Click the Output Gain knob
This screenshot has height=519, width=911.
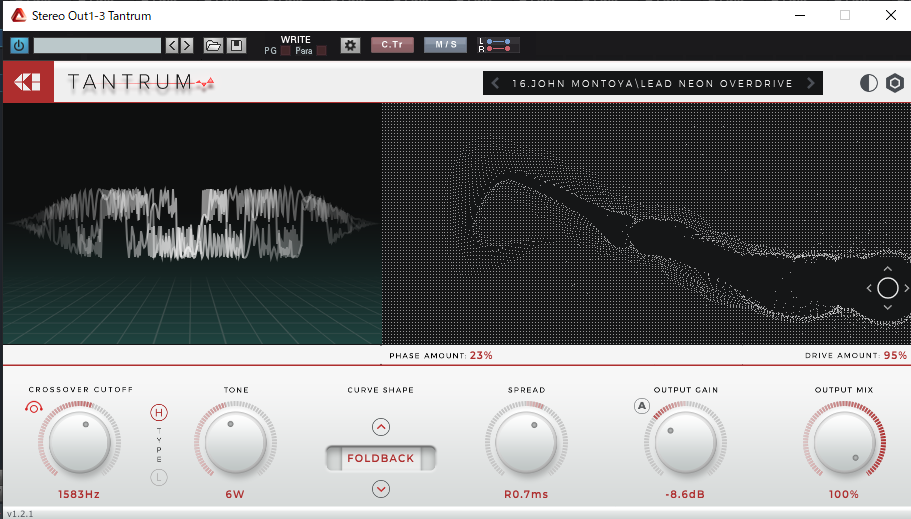tap(686, 442)
